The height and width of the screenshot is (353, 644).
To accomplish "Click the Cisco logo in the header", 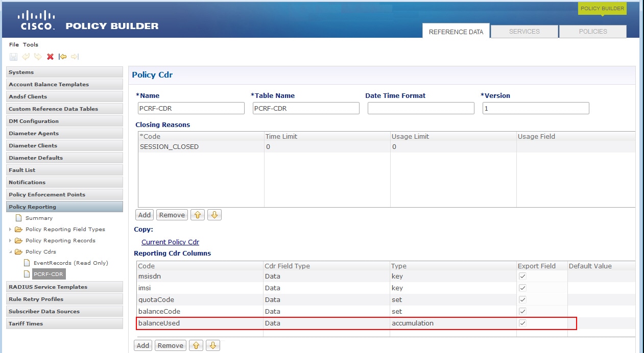I will click(x=37, y=20).
